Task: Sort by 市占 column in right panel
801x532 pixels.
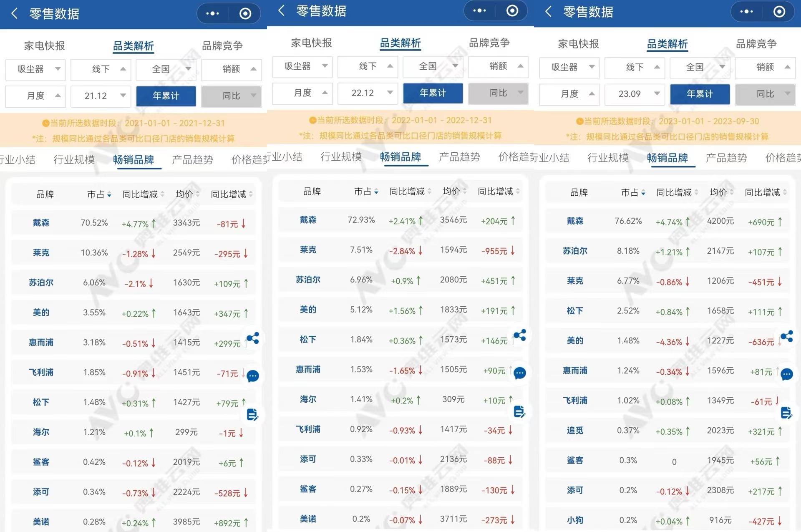Action: (x=633, y=192)
